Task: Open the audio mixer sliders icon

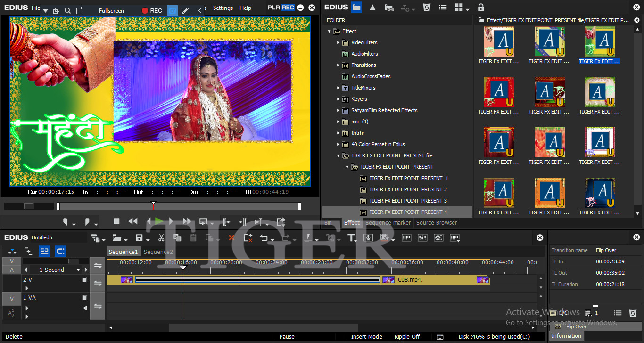Action: [422, 238]
